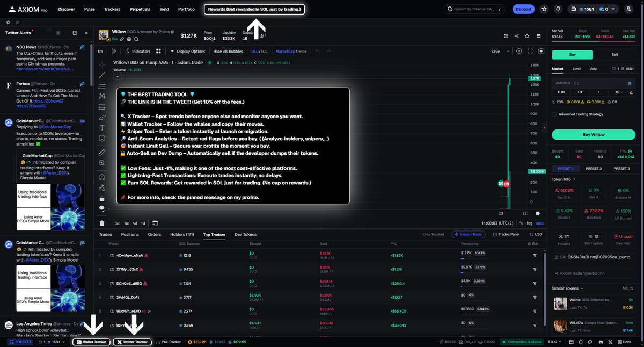
Task: Enter chart fullscreen mode
Action: coord(530,51)
